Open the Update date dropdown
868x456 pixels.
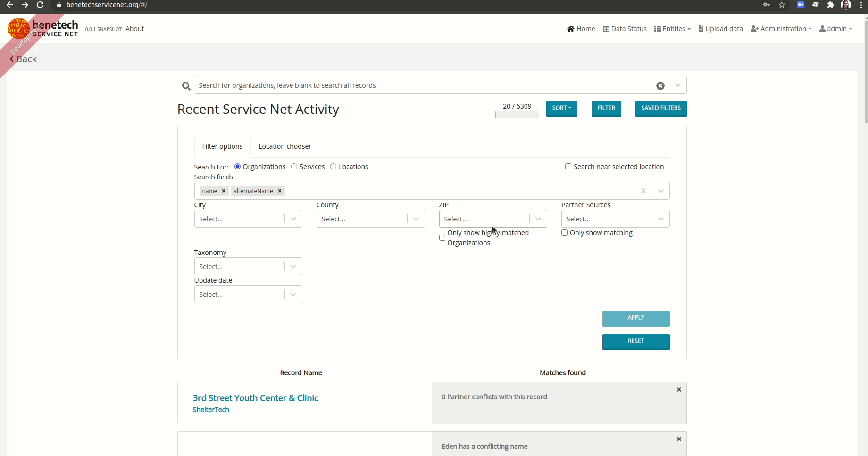[248, 295]
